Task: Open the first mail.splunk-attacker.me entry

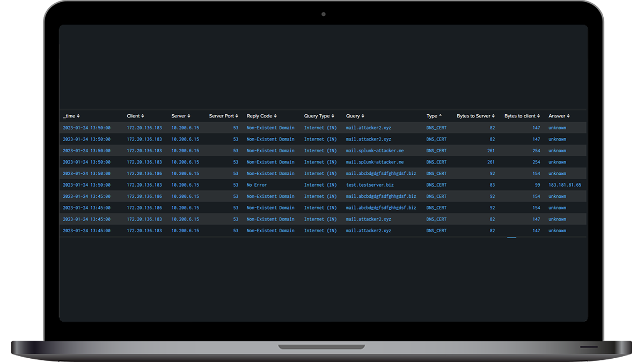Action: pos(375,151)
